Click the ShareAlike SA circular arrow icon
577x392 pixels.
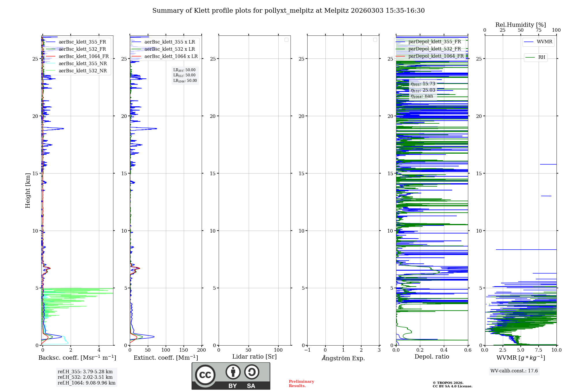coord(252,372)
